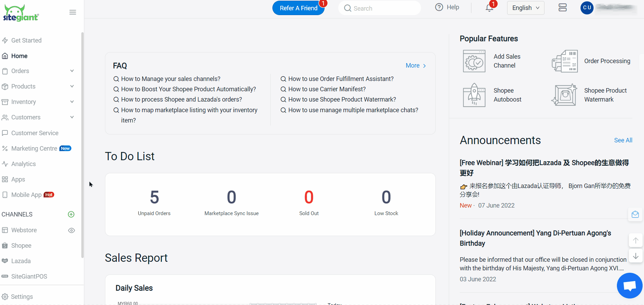This screenshot has height=305, width=644.
Task: Open FAQ How to use Shopee Product Watermark
Action: (x=342, y=99)
